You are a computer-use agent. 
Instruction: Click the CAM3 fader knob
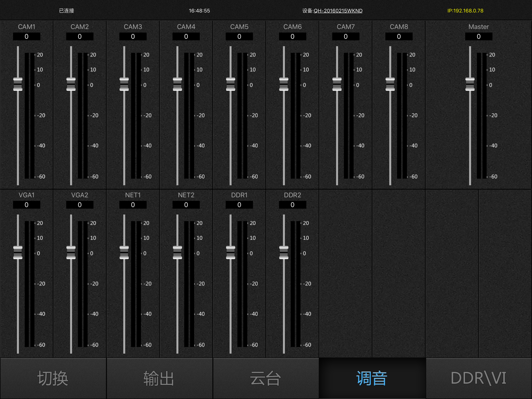coord(124,84)
